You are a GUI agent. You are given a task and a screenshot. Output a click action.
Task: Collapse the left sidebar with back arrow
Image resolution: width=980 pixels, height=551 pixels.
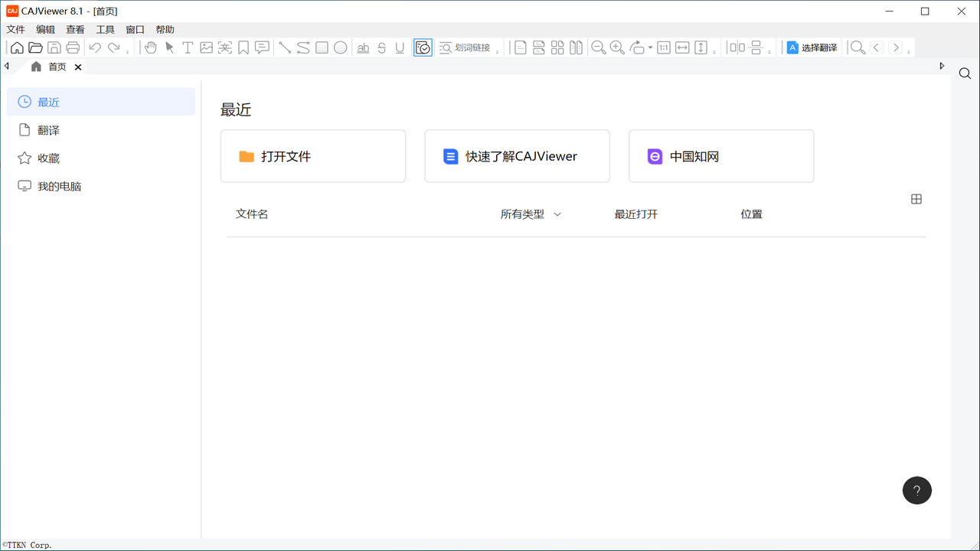click(x=7, y=66)
